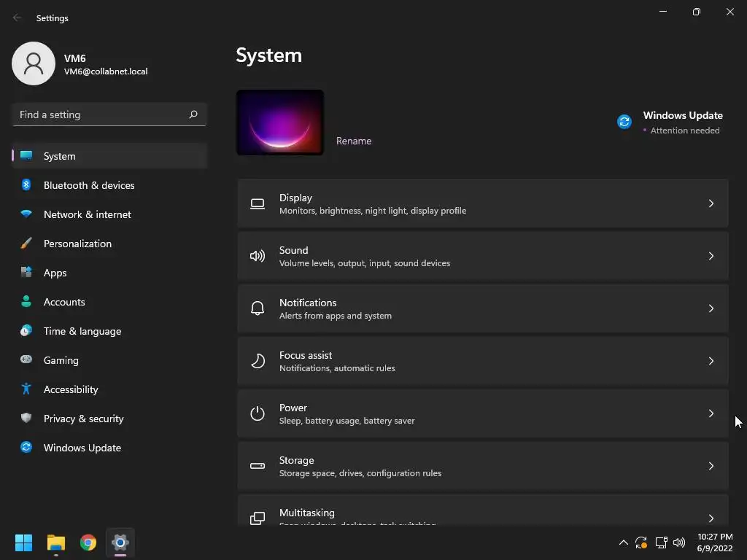Open the clock and date flyout

[x=715, y=542]
